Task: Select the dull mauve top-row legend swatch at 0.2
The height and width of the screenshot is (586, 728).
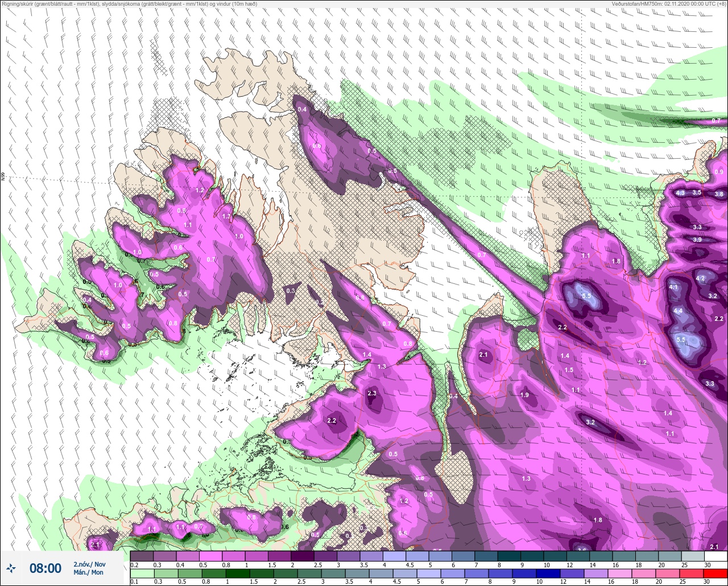Action: (x=142, y=556)
